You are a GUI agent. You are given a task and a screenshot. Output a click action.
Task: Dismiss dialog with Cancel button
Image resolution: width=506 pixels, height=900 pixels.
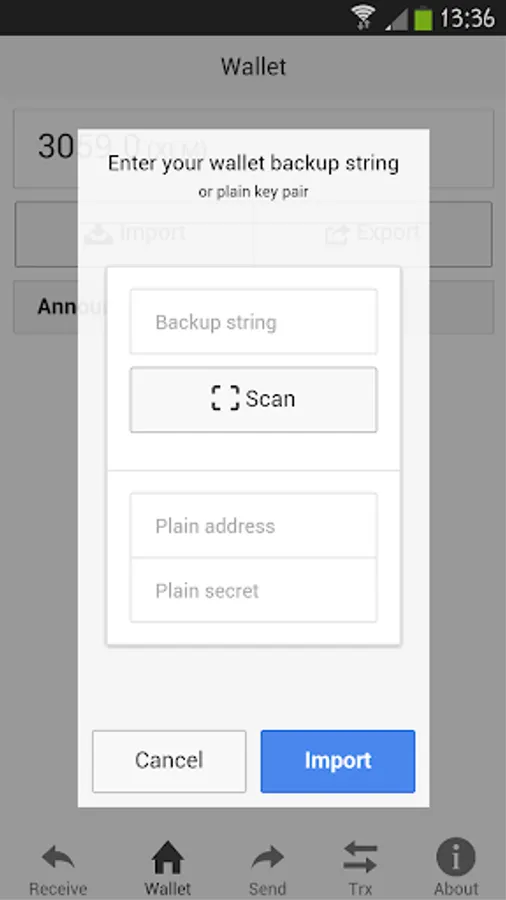point(169,761)
